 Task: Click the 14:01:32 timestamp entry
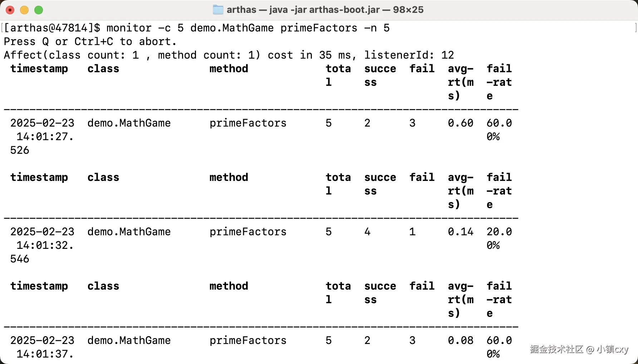42,245
